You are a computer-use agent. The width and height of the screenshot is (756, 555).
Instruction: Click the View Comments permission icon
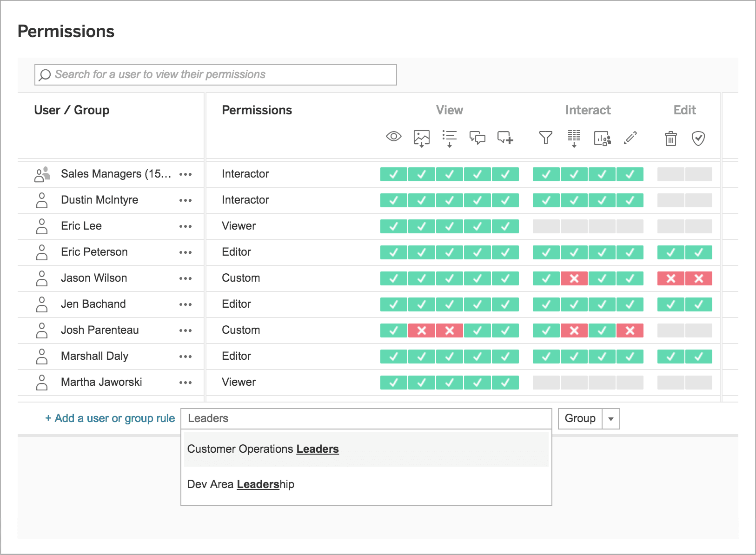pyautogui.click(x=477, y=138)
